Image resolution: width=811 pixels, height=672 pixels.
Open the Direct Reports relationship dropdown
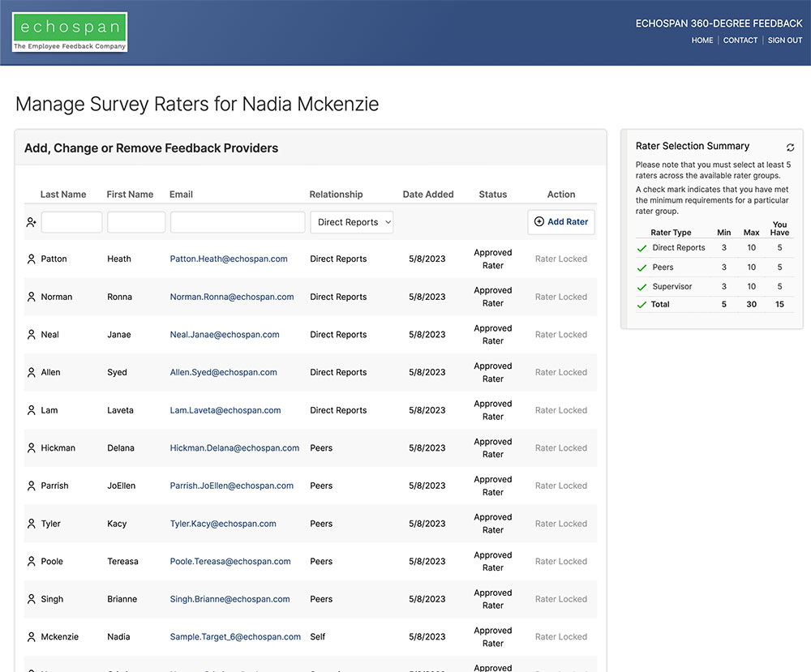click(x=352, y=222)
